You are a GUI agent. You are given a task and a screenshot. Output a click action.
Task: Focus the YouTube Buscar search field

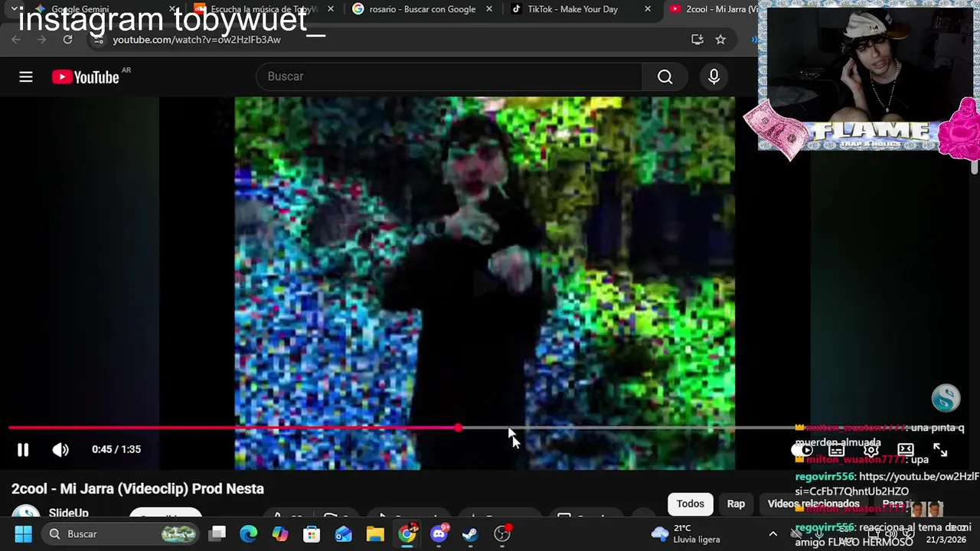click(x=449, y=77)
